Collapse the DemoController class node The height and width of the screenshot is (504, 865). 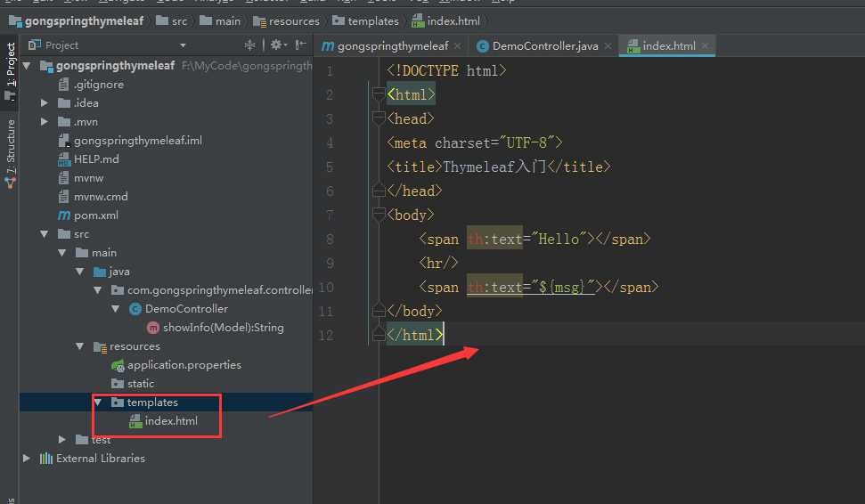115,309
